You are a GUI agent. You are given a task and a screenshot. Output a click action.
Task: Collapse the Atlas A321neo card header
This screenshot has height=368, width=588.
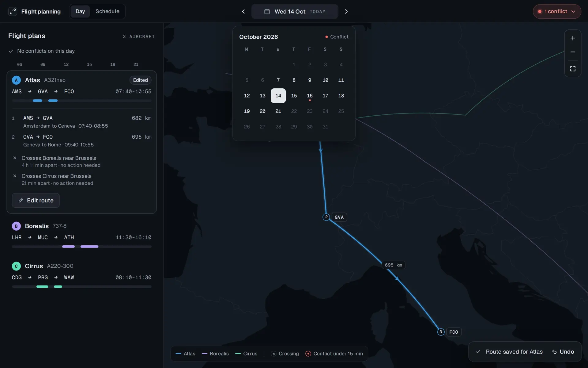pyautogui.click(x=81, y=89)
